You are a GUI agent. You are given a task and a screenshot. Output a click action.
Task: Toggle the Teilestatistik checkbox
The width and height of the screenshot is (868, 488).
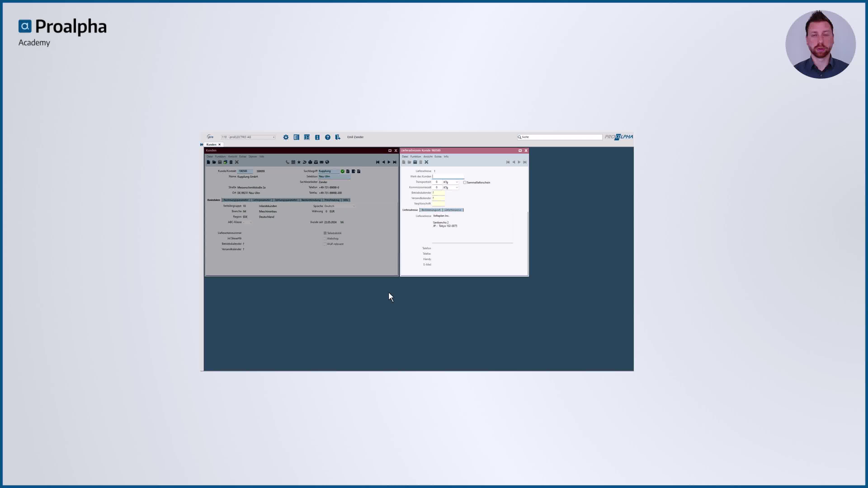coord(325,233)
